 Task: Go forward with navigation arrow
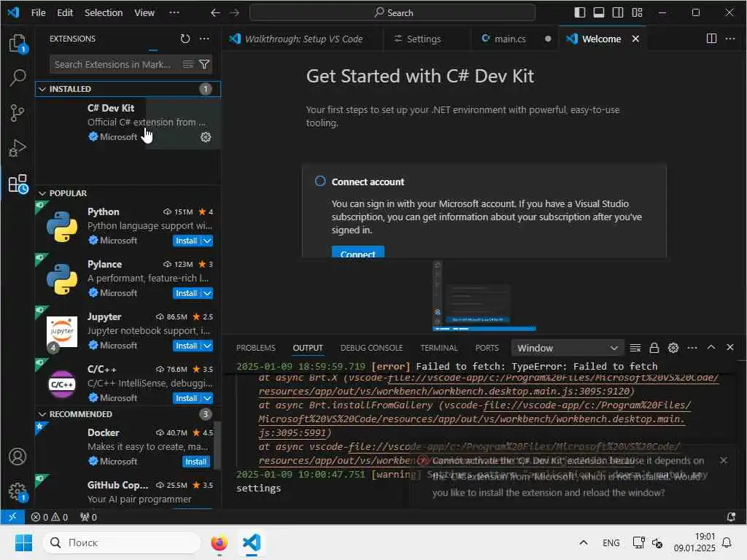234,13
